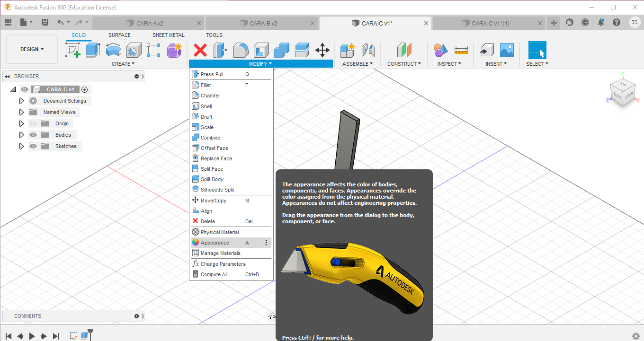
Task: Choose Chamfer from the Modify menu
Action: click(231, 96)
